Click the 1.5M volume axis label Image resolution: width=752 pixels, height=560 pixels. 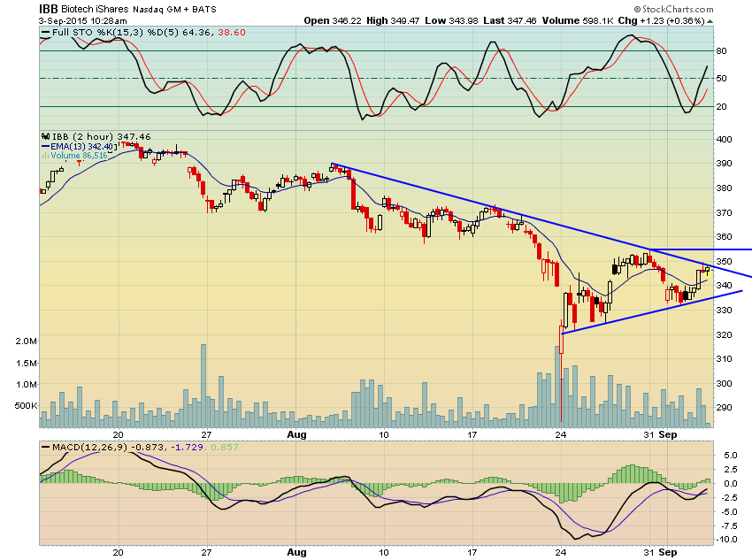point(26,363)
